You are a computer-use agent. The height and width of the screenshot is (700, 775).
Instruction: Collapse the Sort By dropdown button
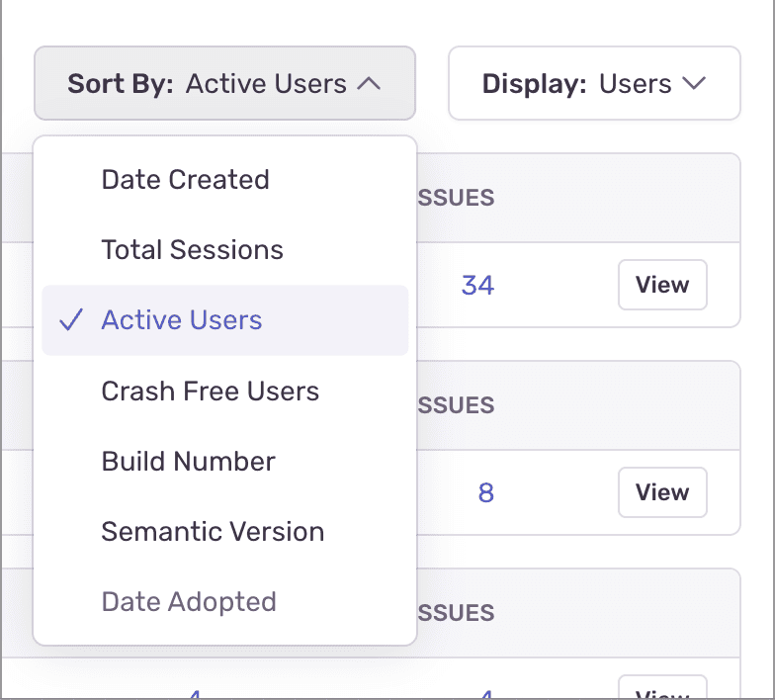pos(224,84)
